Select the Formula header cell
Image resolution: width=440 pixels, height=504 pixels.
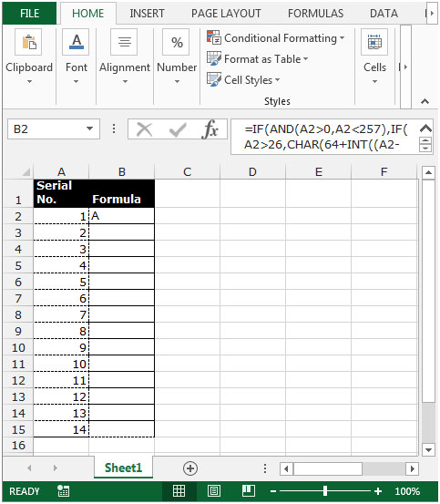coord(122,193)
